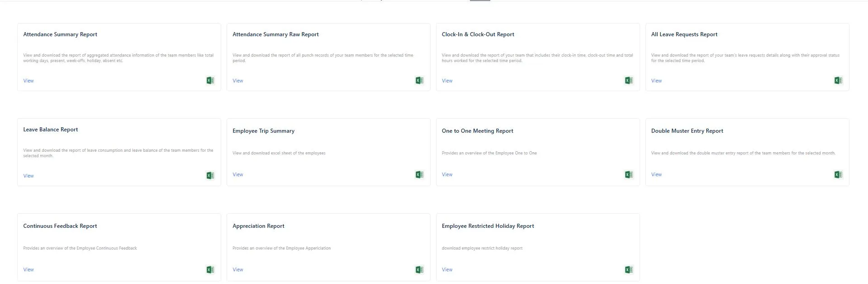Click the Appreciation Report card title
Screen dimensions: 868x284
pos(258,226)
